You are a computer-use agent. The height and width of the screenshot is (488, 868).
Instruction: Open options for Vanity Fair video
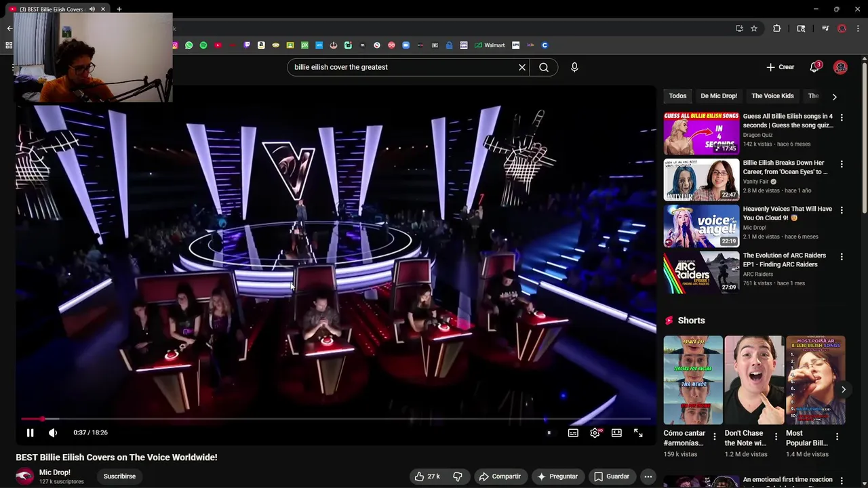coord(842,164)
